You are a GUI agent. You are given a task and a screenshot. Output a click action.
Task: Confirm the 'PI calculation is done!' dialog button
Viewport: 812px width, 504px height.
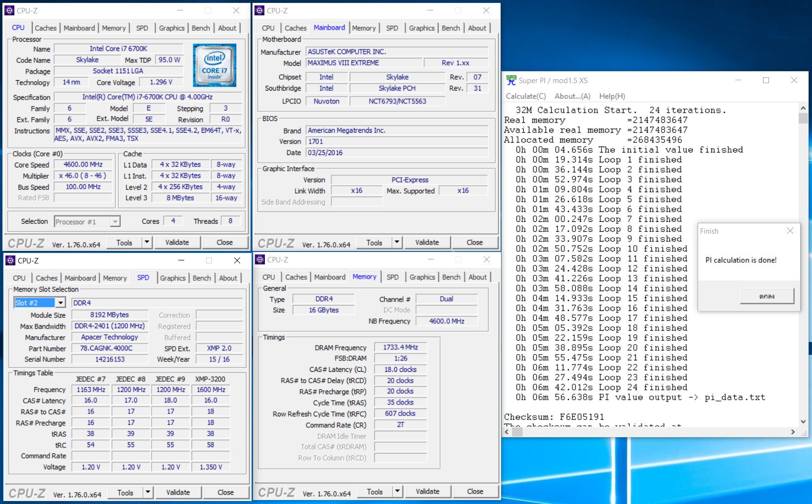(x=766, y=296)
